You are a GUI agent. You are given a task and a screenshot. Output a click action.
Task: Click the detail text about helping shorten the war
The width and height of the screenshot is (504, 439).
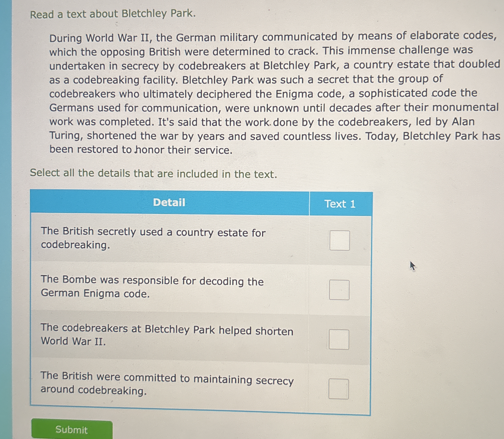click(x=167, y=335)
